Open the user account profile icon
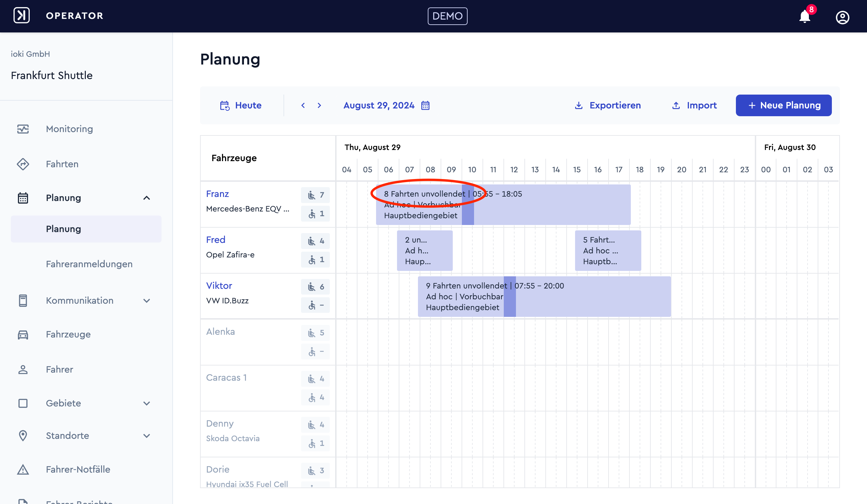 (842, 17)
